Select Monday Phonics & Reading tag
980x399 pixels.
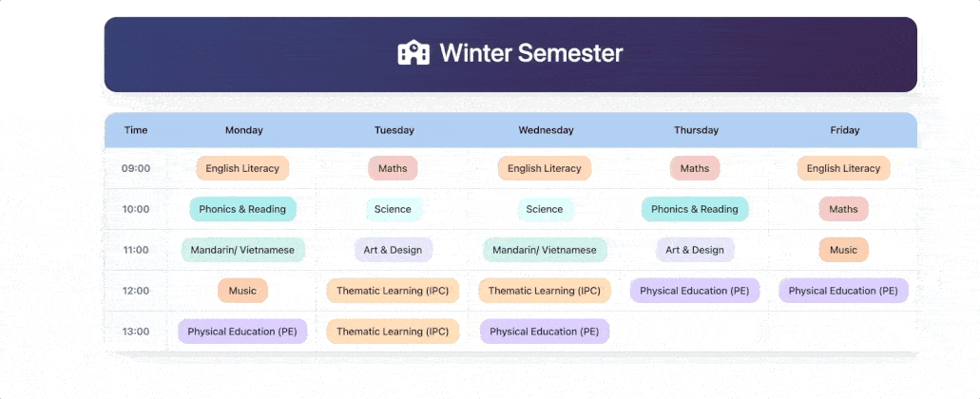coord(242,209)
